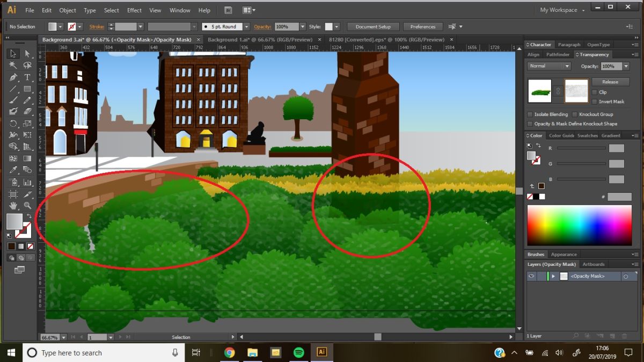Open the My Workspace switcher dropdown
This screenshot has height=362, width=644.
tap(562, 10)
